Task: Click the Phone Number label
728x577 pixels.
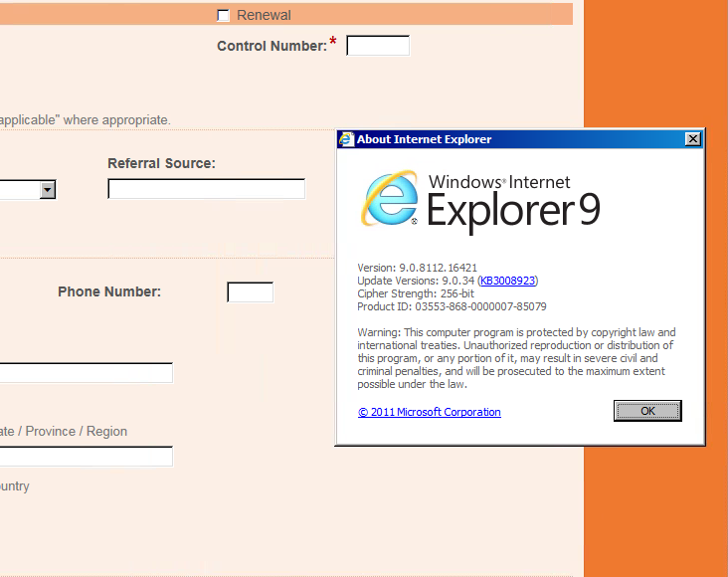Action: click(109, 291)
